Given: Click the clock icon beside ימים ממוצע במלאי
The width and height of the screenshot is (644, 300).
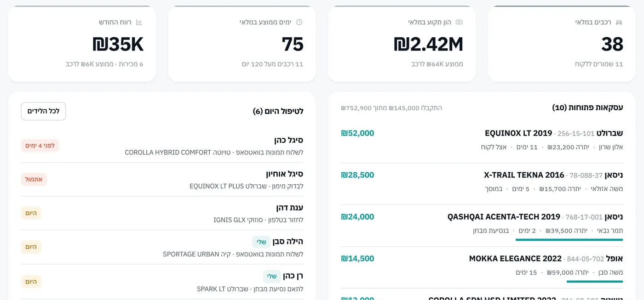Looking at the screenshot, I should click(299, 22).
